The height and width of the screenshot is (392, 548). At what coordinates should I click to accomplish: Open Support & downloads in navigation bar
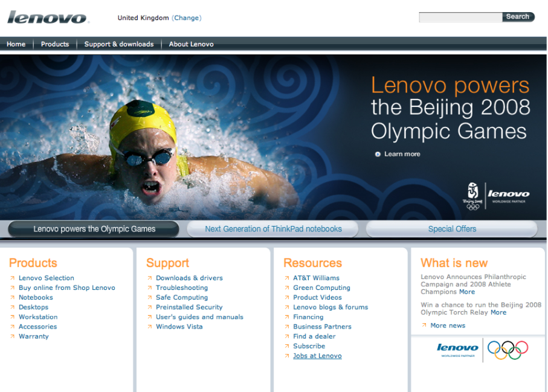[119, 44]
